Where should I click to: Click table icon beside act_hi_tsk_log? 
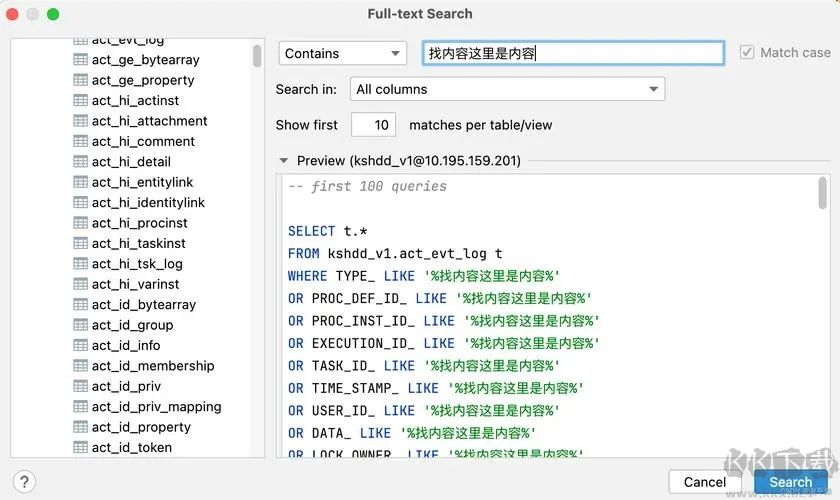pos(80,264)
